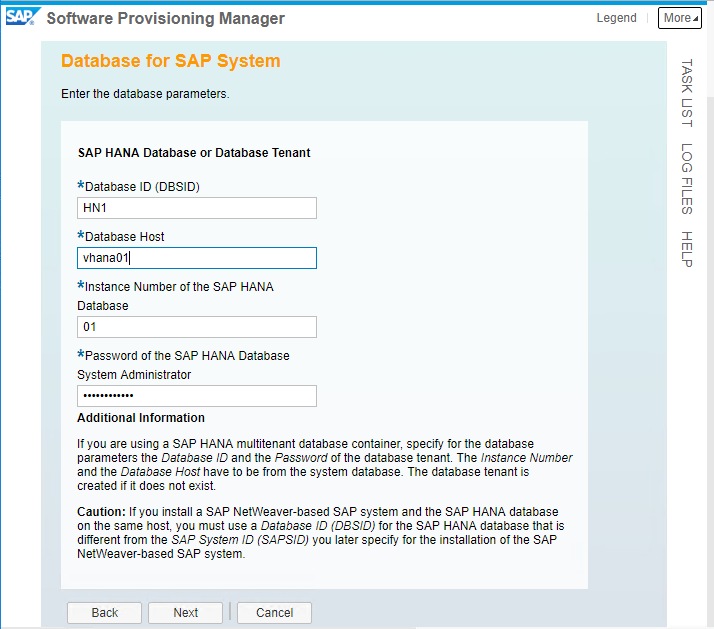Screen dimensions: 714x629
Task: Focus the HANA Instance Number field
Action: (x=197, y=327)
